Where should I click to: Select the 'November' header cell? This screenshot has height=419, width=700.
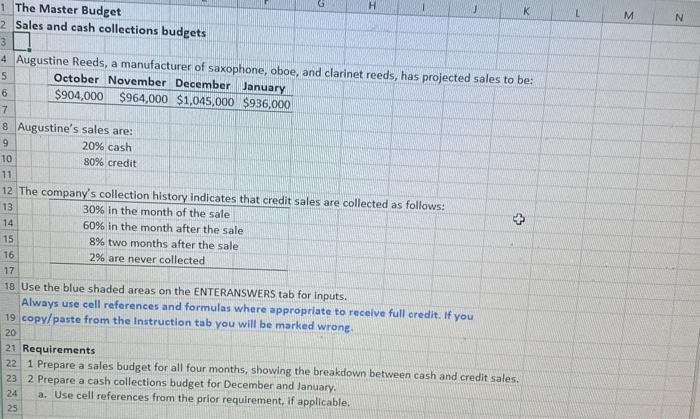[137, 82]
